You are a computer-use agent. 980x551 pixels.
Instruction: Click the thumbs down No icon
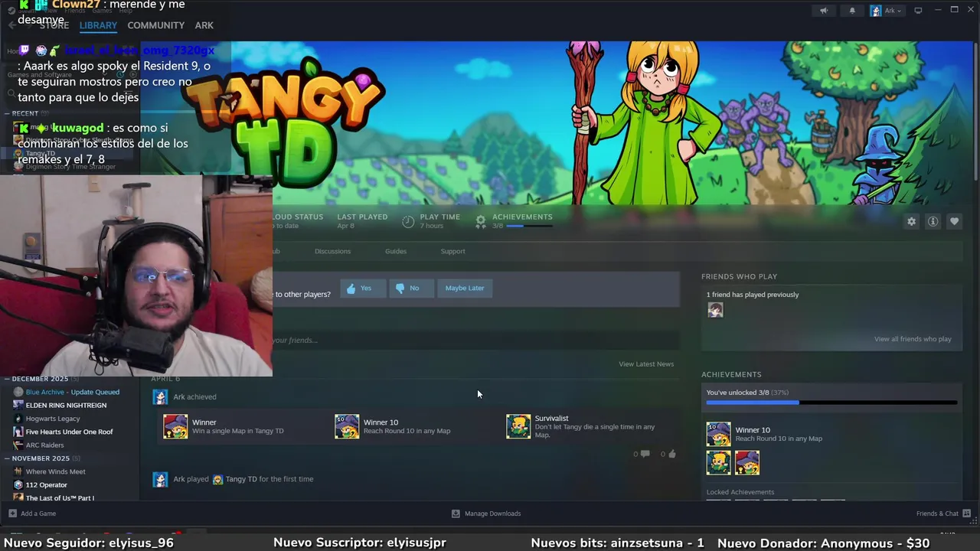point(400,289)
